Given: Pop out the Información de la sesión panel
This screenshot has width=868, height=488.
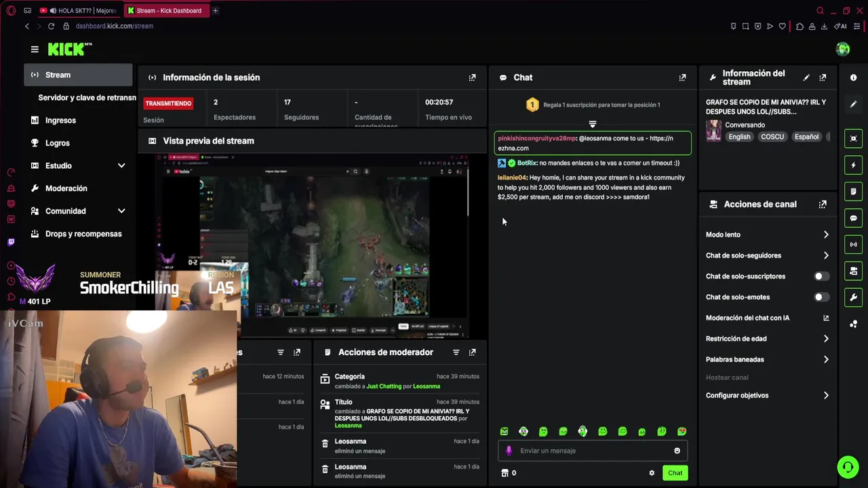Looking at the screenshot, I should [473, 77].
